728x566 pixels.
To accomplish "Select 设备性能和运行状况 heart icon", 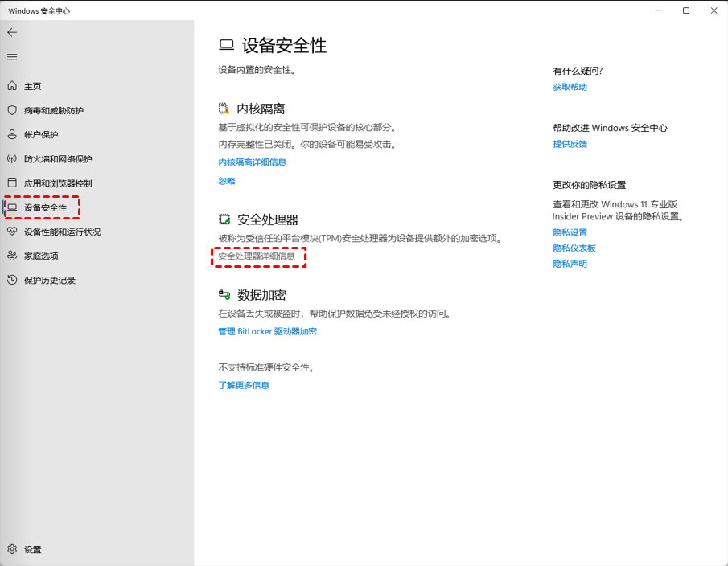I will (12, 232).
